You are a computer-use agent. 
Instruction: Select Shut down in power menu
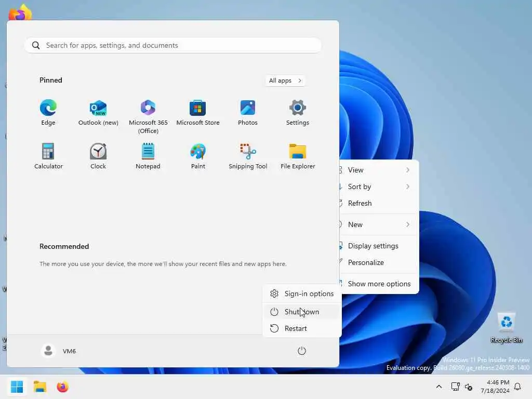click(302, 312)
